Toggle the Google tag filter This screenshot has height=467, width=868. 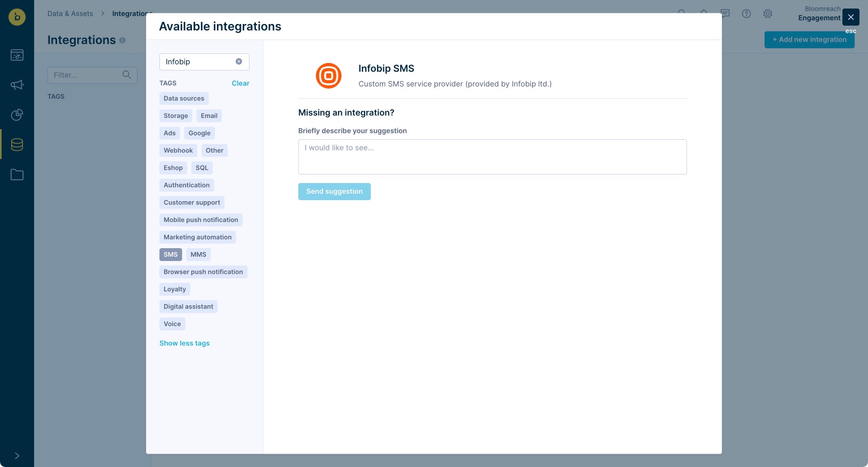(x=199, y=133)
